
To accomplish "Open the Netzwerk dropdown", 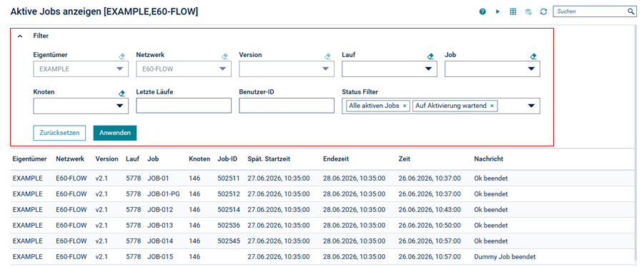I will [184, 69].
